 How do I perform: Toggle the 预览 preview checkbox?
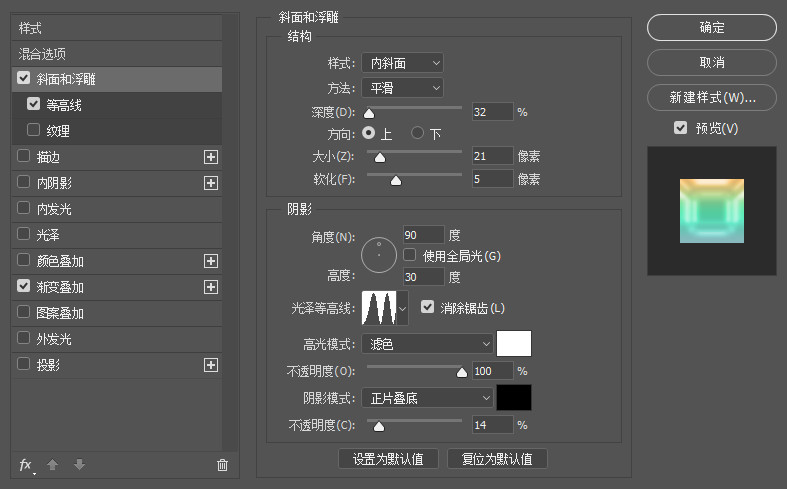point(681,128)
